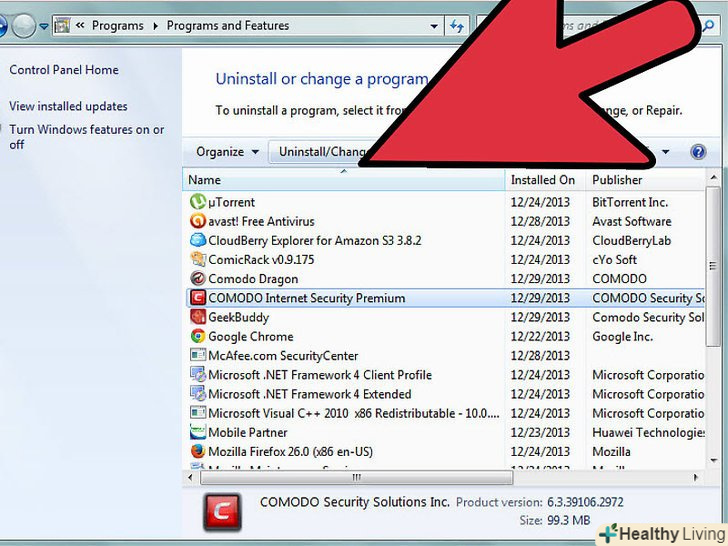Screen dimensions: 728x546
Task: Sort by the Installed On column header
Action: point(546,180)
